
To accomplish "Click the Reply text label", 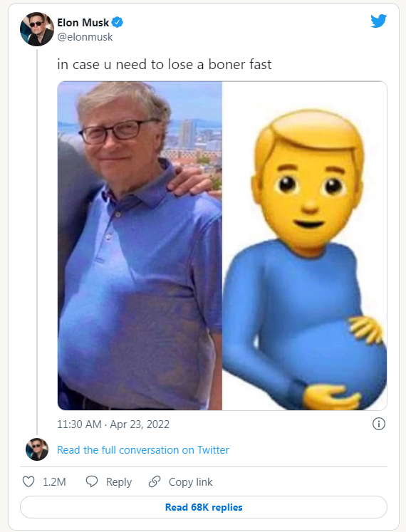I will tap(119, 481).
